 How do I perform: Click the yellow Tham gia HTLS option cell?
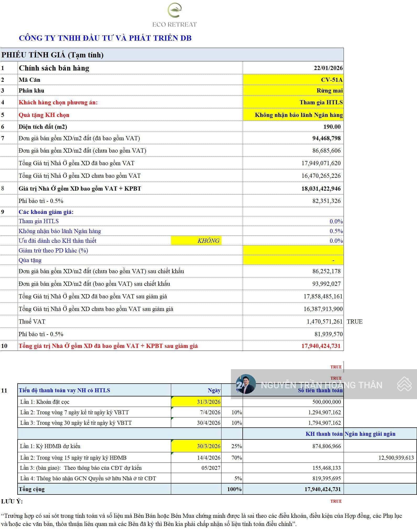(x=293, y=102)
